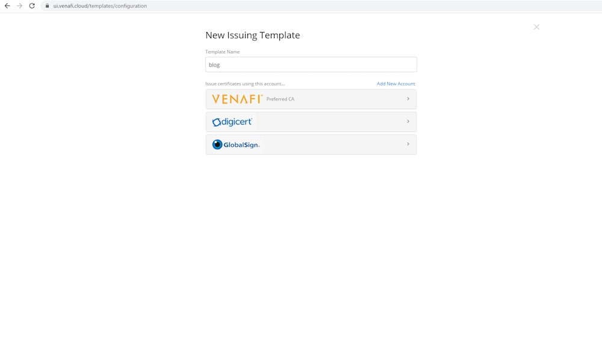Go back using browser back arrow
Screen dimensions: 602x364
point(7,6)
